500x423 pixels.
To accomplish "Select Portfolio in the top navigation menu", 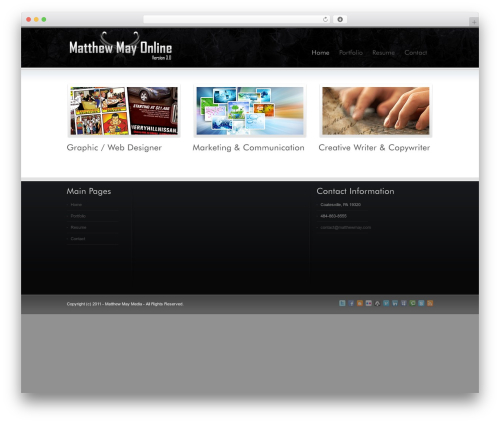I will [351, 53].
